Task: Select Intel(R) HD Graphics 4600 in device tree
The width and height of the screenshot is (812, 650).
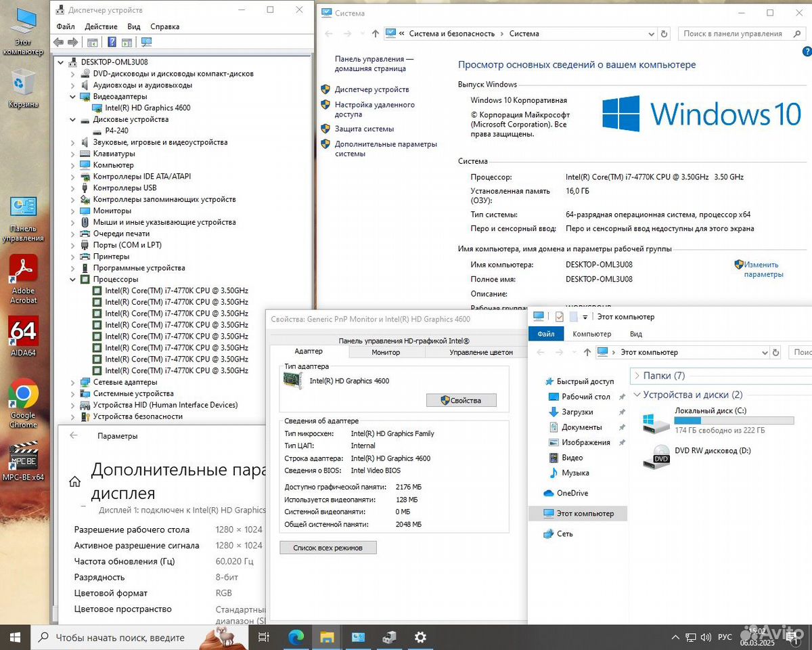Action: click(148, 108)
